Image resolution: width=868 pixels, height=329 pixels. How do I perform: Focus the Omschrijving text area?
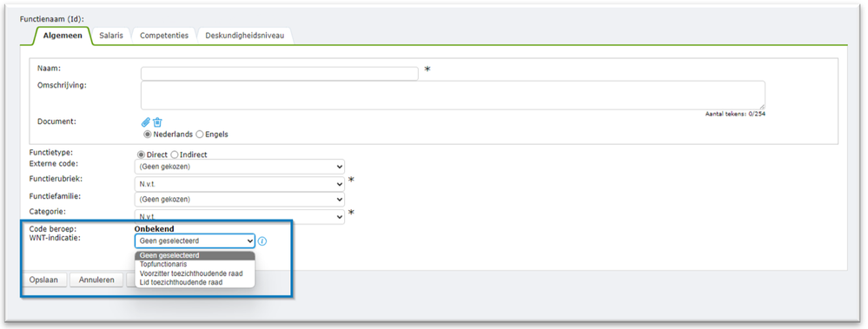pos(453,95)
